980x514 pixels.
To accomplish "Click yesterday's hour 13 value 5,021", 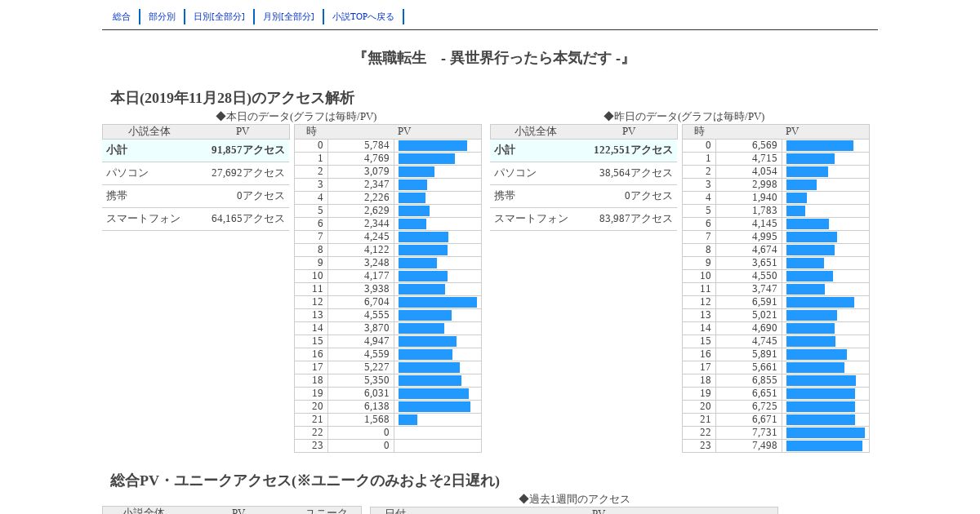I will pyautogui.click(x=764, y=315).
